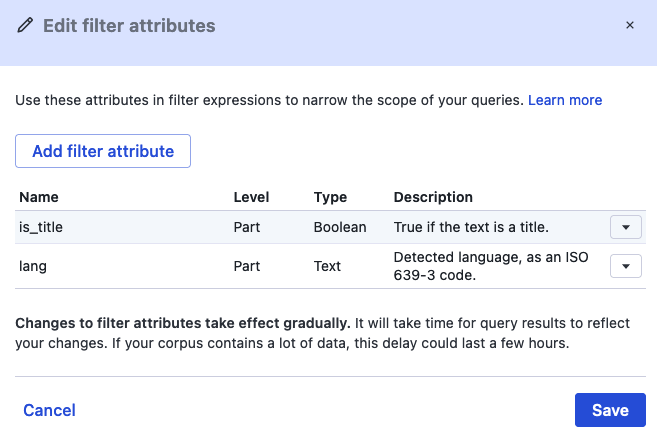Close the Edit filter attributes dialog
Screen dimensions: 657x441
(629, 25)
